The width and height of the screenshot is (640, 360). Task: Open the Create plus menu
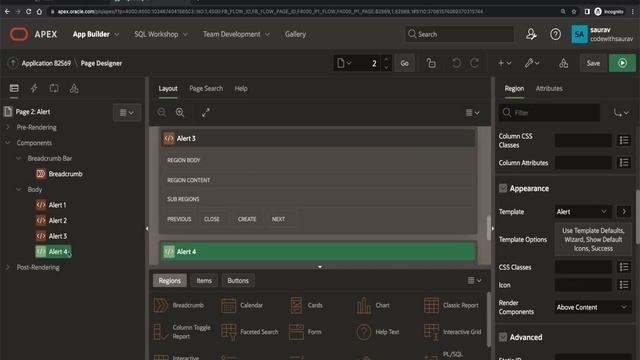[x=504, y=63]
